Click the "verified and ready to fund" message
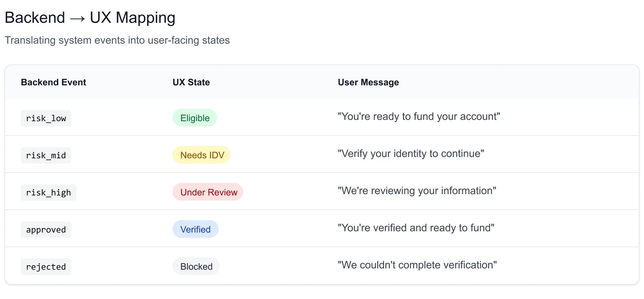 point(416,228)
